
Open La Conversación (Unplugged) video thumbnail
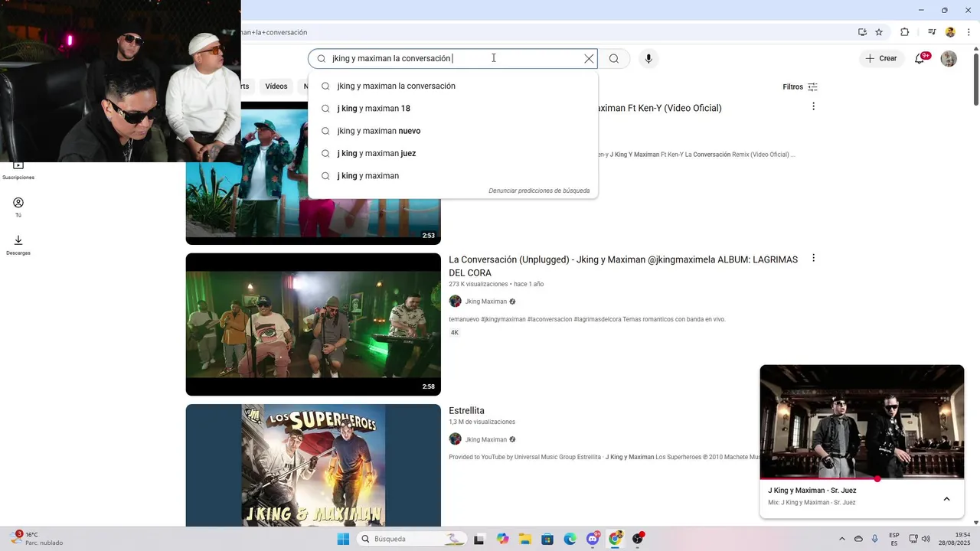click(313, 324)
